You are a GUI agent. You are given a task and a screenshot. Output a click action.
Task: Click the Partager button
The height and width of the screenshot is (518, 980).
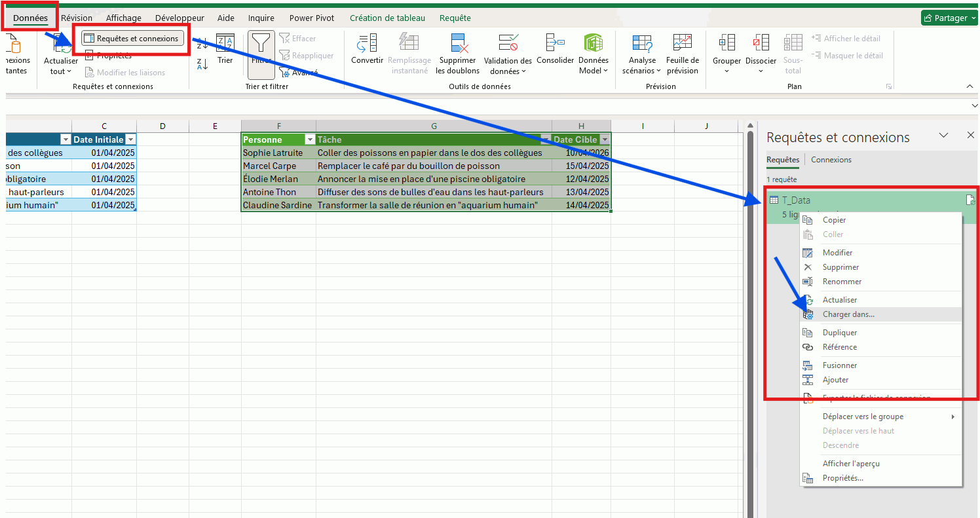949,18
